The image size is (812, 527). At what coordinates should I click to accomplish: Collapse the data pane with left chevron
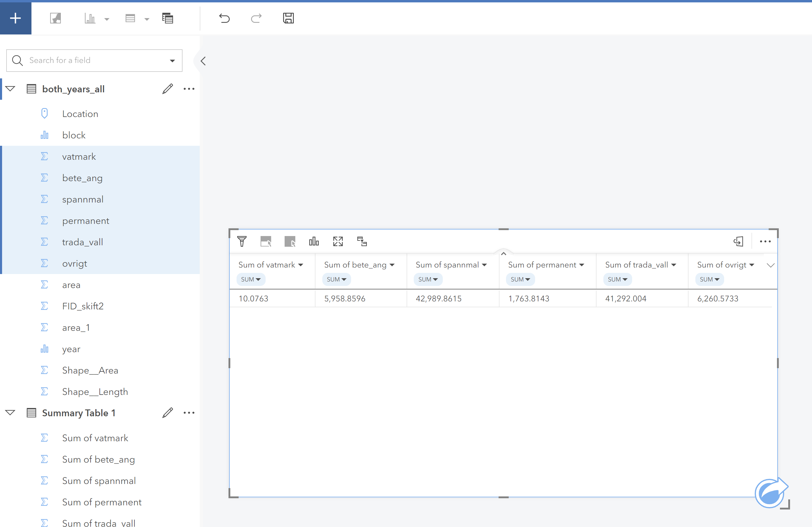pyautogui.click(x=203, y=61)
